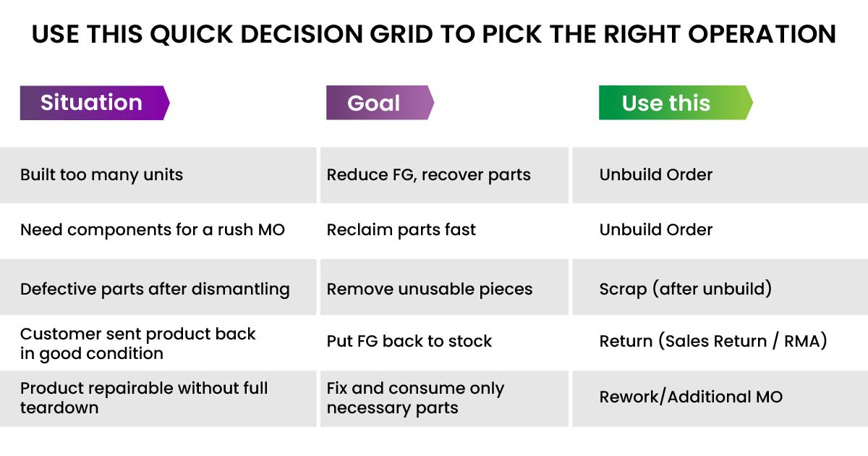
Task: Choose 'Scrap (after unbuild)' operation
Action: (x=685, y=289)
